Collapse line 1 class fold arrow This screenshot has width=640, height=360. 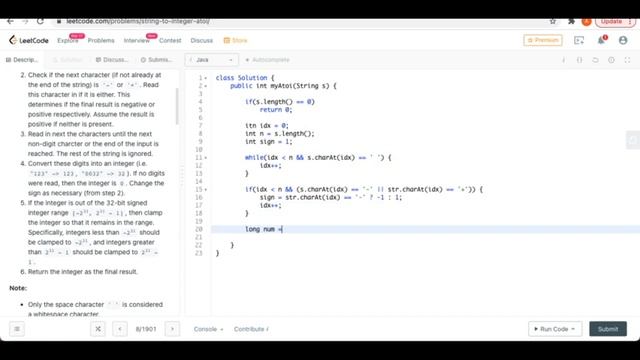point(206,78)
